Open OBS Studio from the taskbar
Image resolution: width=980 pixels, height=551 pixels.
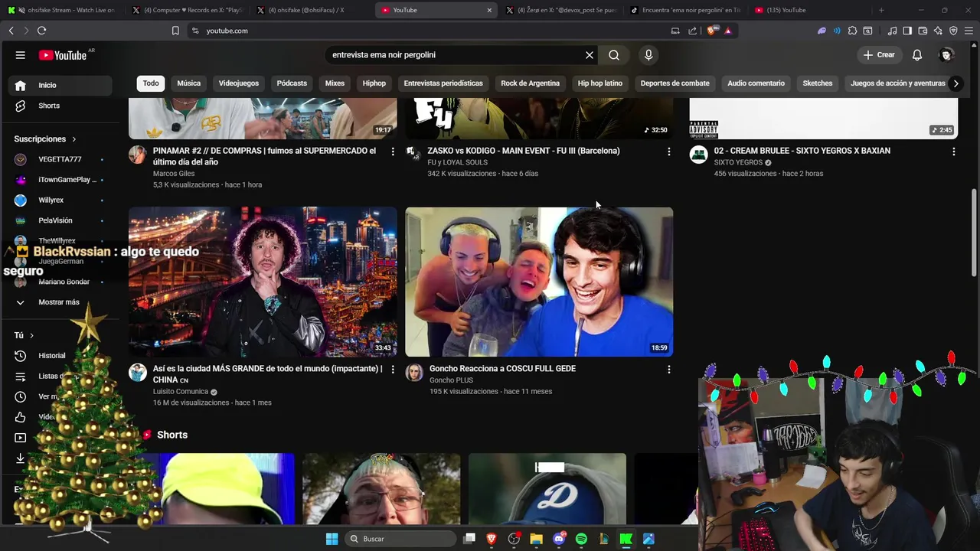(x=514, y=539)
